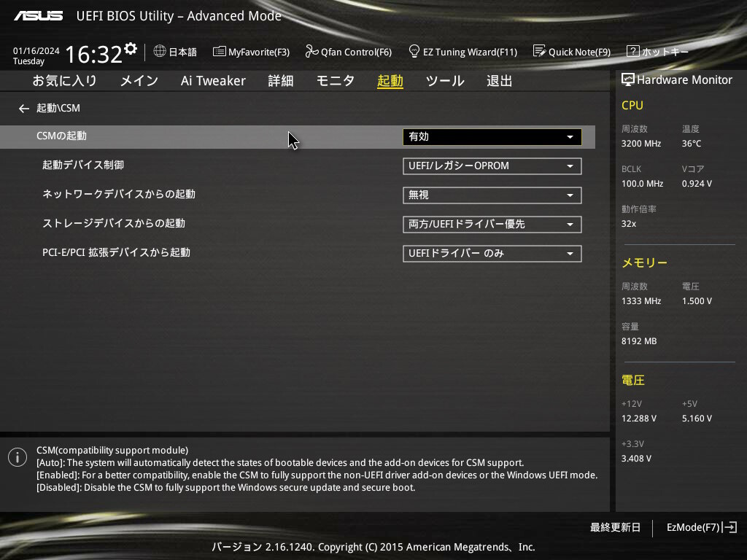747x560 pixels.
Task: Click the Qfan Control fan icon
Action: pyautogui.click(x=311, y=52)
